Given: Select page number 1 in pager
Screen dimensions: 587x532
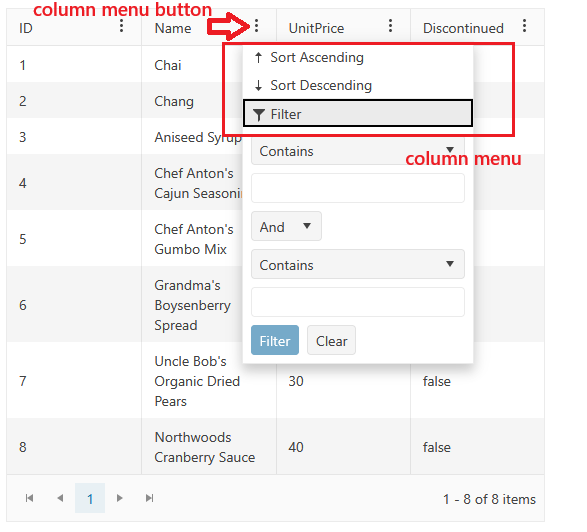Looking at the screenshot, I should coord(90,498).
